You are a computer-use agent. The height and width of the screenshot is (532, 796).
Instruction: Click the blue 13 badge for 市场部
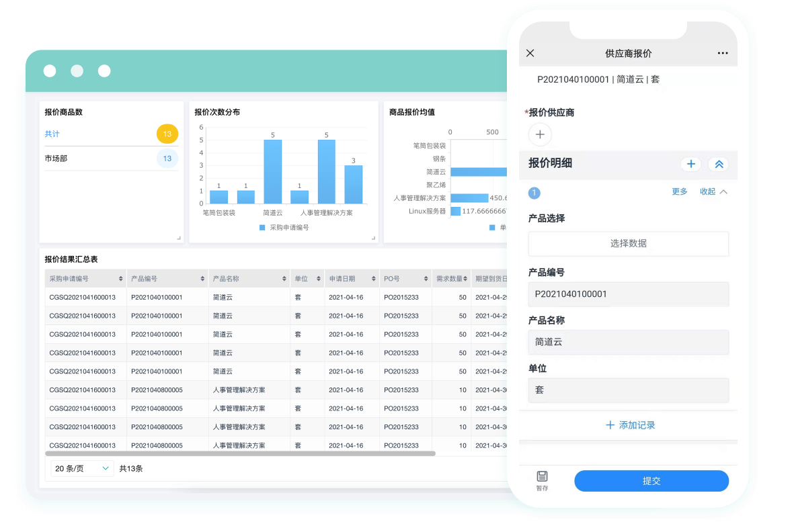click(x=167, y=159)
